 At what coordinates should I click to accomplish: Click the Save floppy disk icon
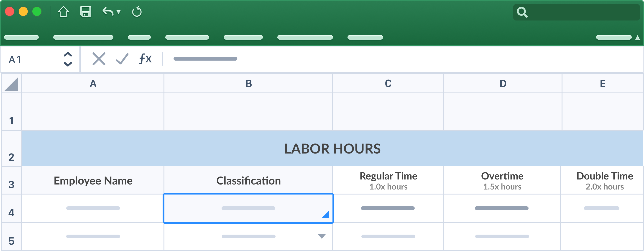[x=85, y=12]
